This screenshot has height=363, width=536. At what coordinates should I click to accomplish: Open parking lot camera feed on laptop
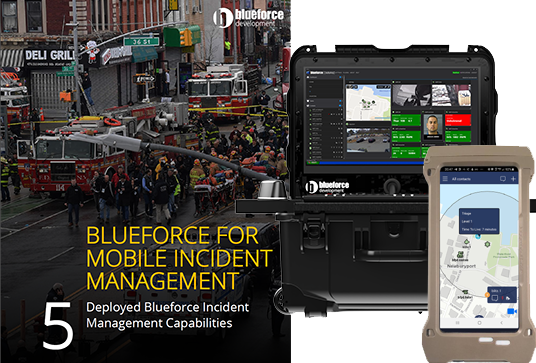(x=368, y=140)
